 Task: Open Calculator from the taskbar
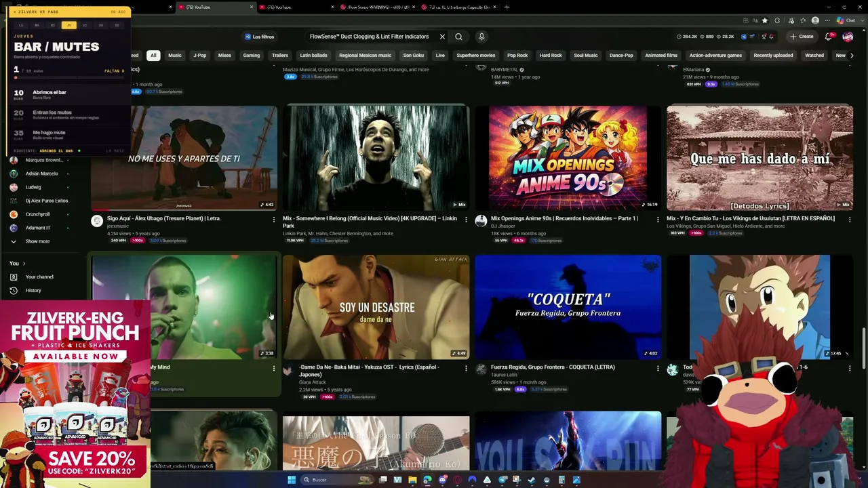coord(561,480)
